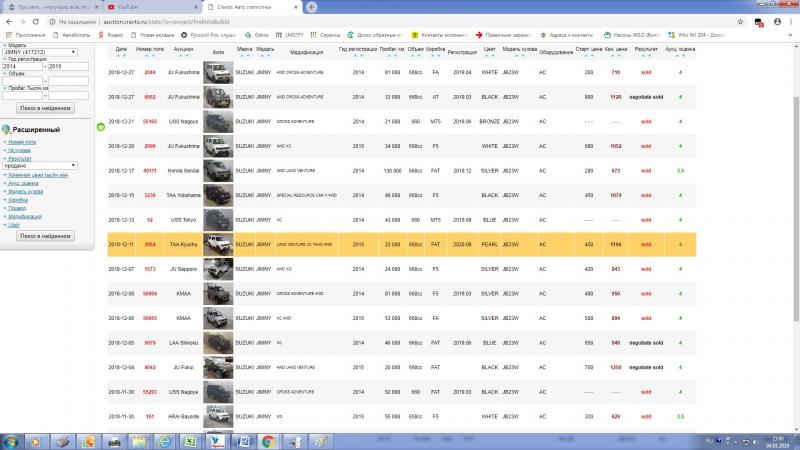
Task: Open the Новая вкладка bookmark
Action: [153, 35]
